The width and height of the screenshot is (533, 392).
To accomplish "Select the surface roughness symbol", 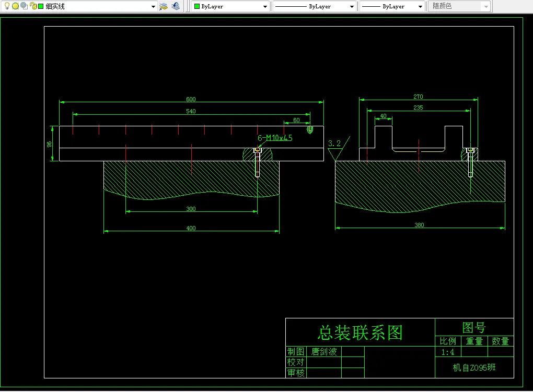I will (339, 148).
